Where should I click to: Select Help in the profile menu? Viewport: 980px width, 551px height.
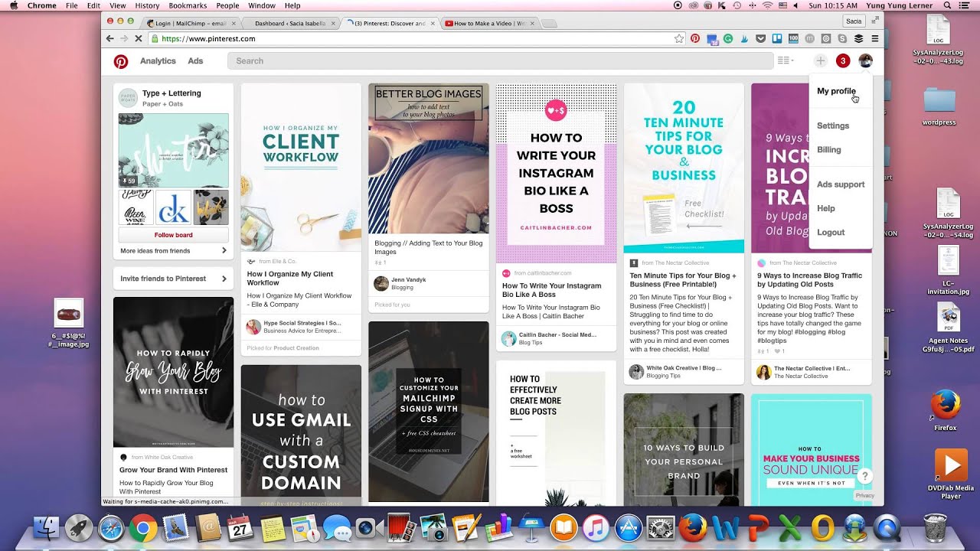point(826,208)
